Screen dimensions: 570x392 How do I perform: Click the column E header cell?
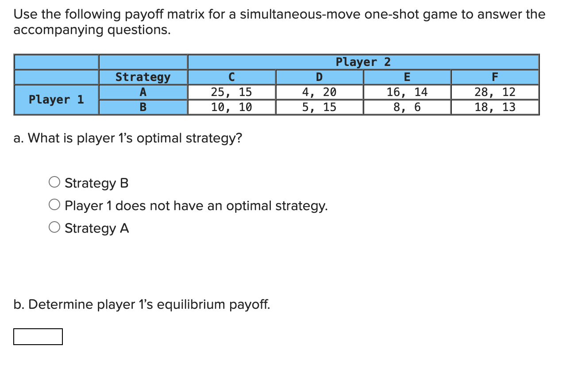click(x=406, y=77)
